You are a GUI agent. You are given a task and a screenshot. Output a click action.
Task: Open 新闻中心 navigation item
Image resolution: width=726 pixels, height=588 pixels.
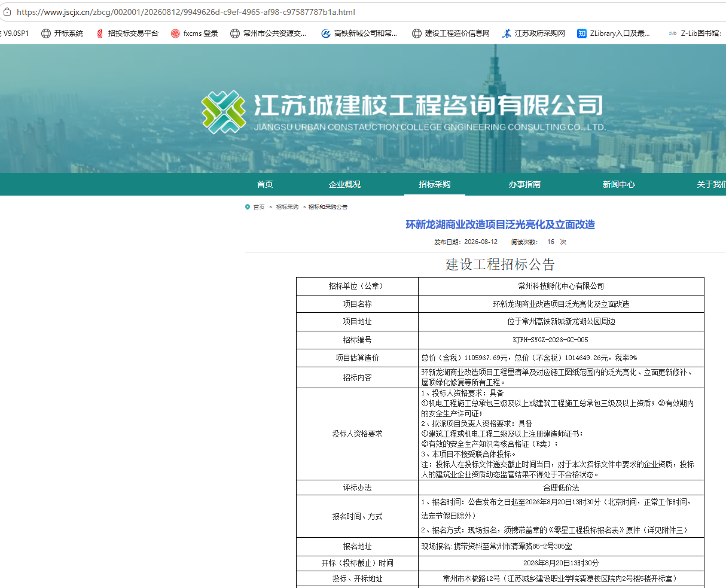coord(619,184)
